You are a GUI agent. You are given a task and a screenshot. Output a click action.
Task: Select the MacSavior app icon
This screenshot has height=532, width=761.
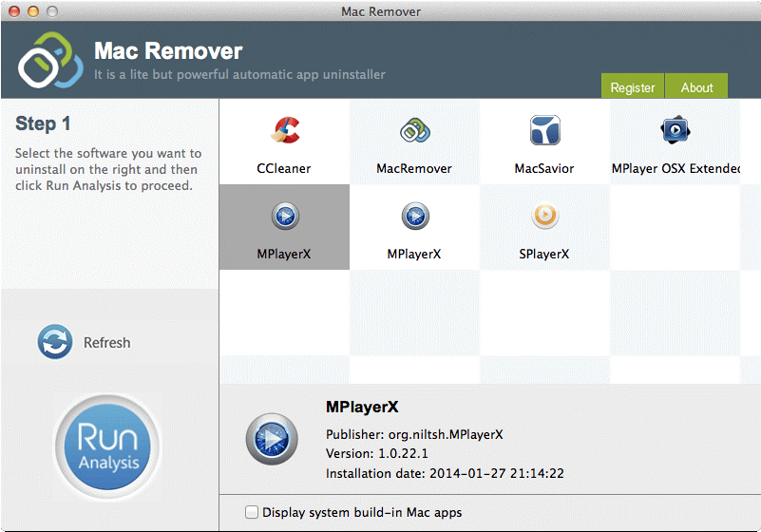[544, 130]
